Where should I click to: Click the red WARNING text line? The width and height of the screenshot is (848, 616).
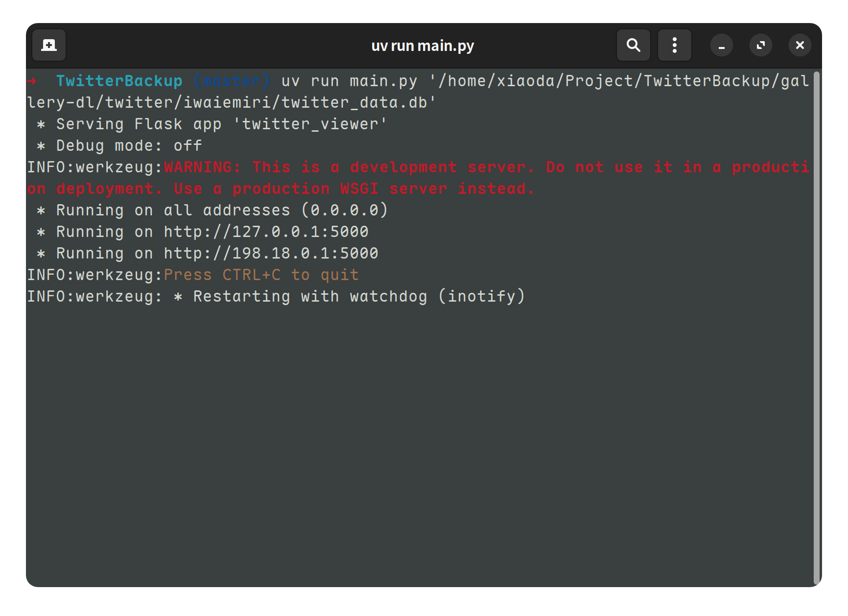pos(418,178)
